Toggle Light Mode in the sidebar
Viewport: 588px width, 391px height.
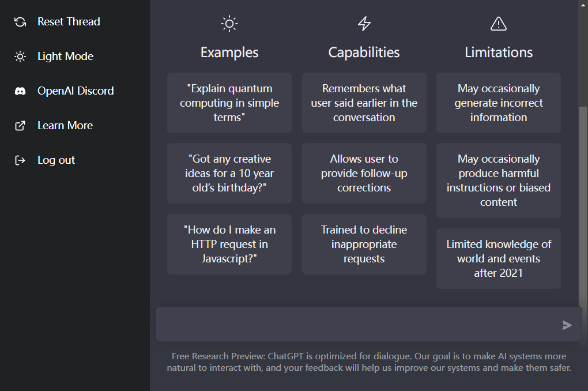point(65,57)
